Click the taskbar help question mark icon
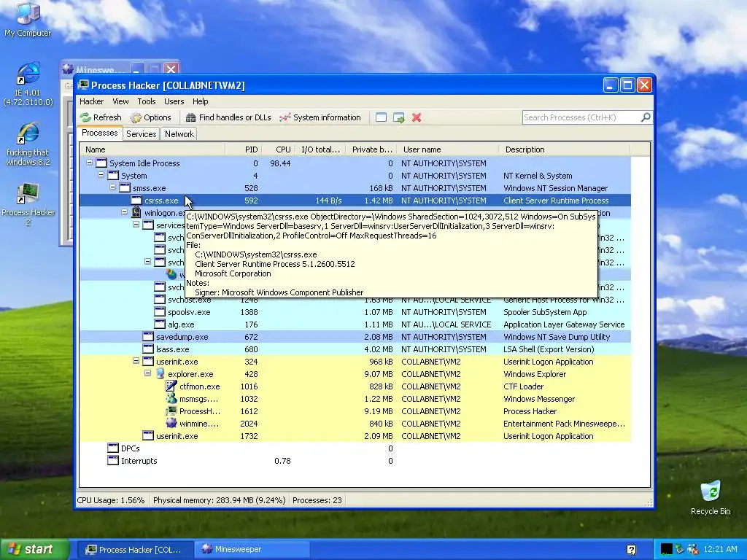 point(631,550)
